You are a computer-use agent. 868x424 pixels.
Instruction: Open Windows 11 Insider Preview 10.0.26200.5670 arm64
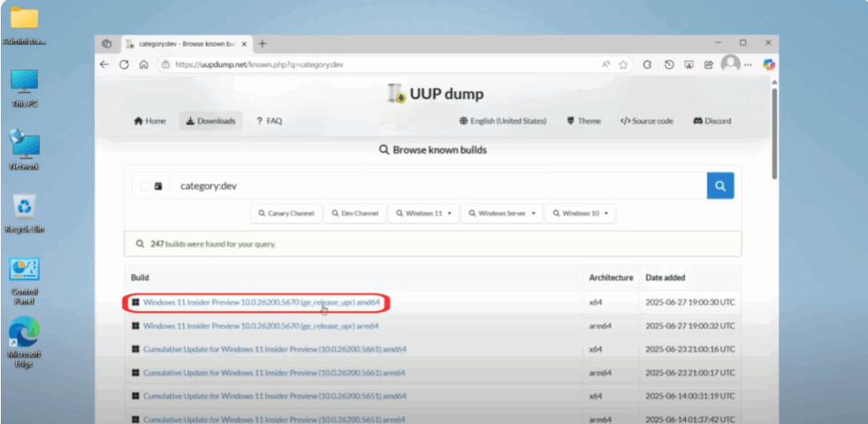(x=261, y=326)
